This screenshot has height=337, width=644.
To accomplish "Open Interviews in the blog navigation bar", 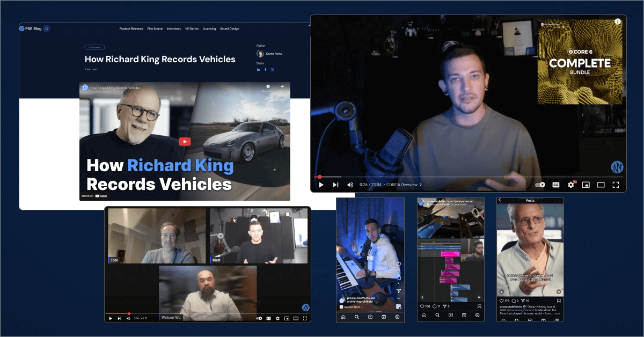I will [x=174, y=28].
